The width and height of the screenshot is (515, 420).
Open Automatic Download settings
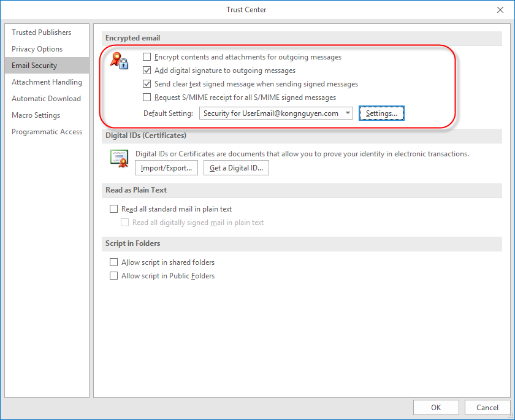pyautogui.click(x=47, y=99)
